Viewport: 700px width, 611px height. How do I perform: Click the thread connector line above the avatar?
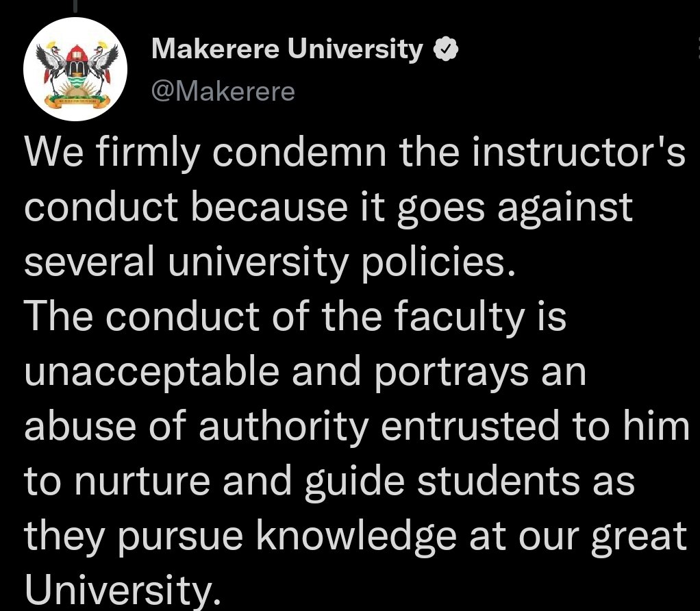pos(75,5)
